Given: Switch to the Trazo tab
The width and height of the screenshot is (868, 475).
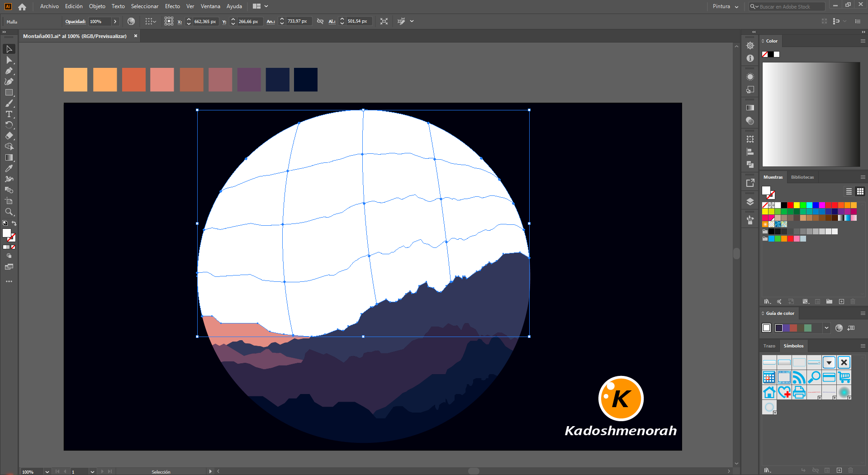Looking at the screenshot, I should click(769, 346).
